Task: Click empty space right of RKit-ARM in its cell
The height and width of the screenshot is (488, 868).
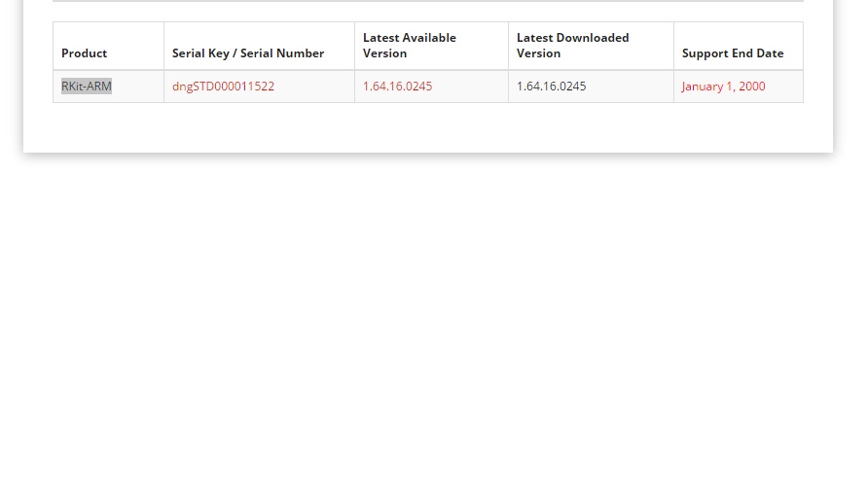Action: (x=138, y=87)
